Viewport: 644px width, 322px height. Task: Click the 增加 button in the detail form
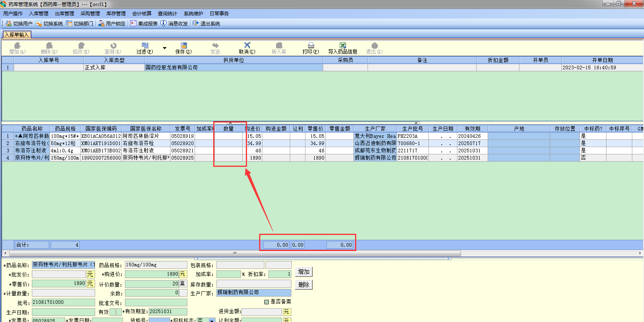pyautogui.click(x=304, y=272)
